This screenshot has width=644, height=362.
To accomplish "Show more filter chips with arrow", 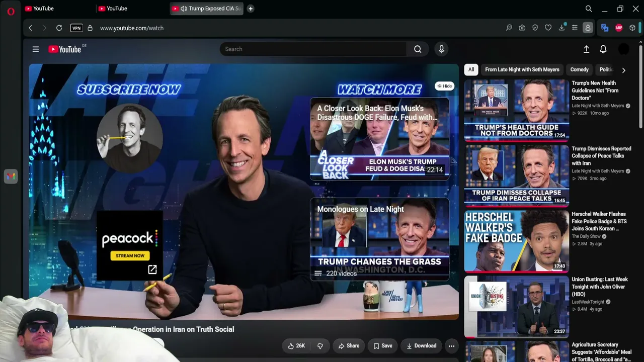I will tap(623, 70).
